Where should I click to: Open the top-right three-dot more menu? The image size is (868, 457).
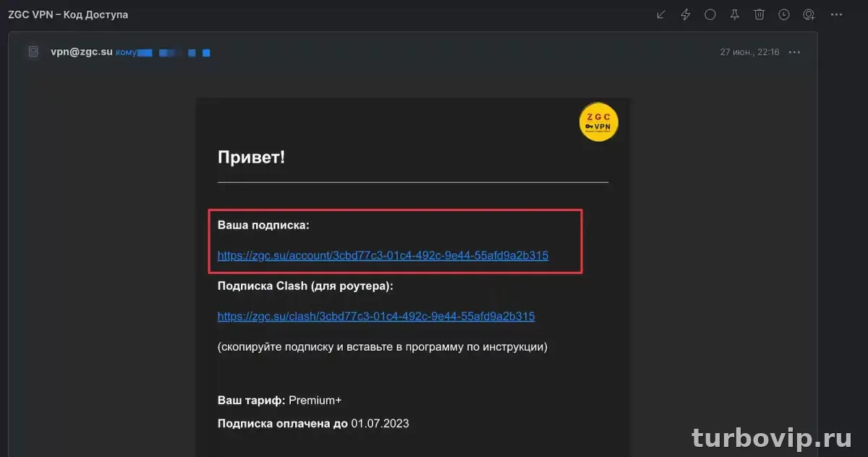click(x=838, y=14)
